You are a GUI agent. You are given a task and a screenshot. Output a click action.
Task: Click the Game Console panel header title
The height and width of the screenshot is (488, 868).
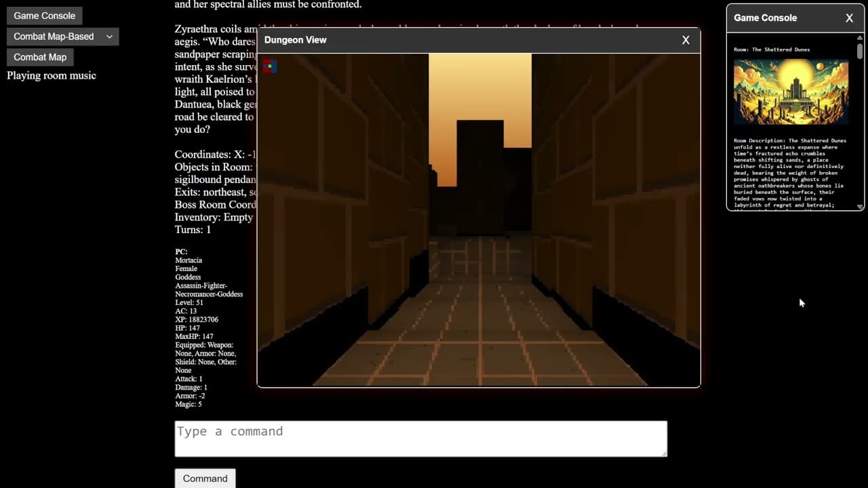(765, 18)
